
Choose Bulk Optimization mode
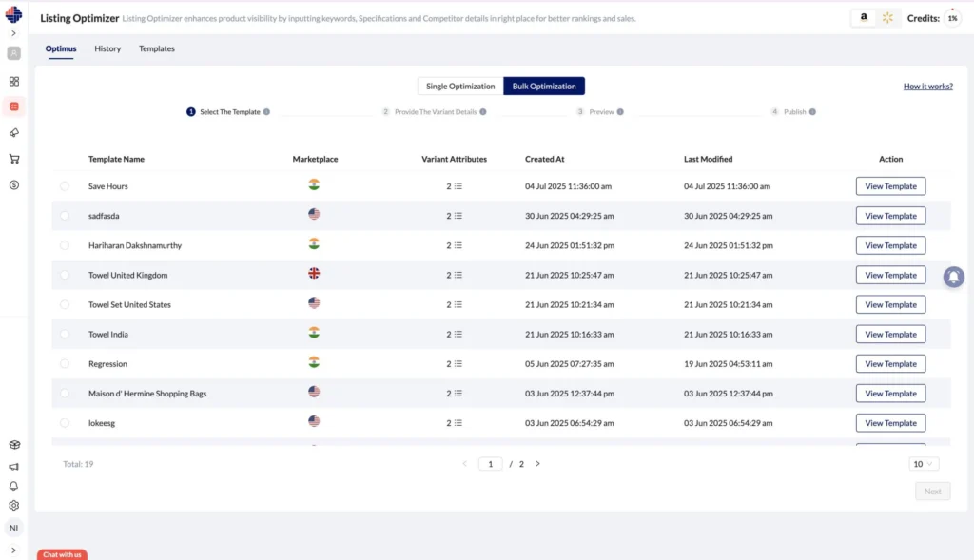coord(544,87)
